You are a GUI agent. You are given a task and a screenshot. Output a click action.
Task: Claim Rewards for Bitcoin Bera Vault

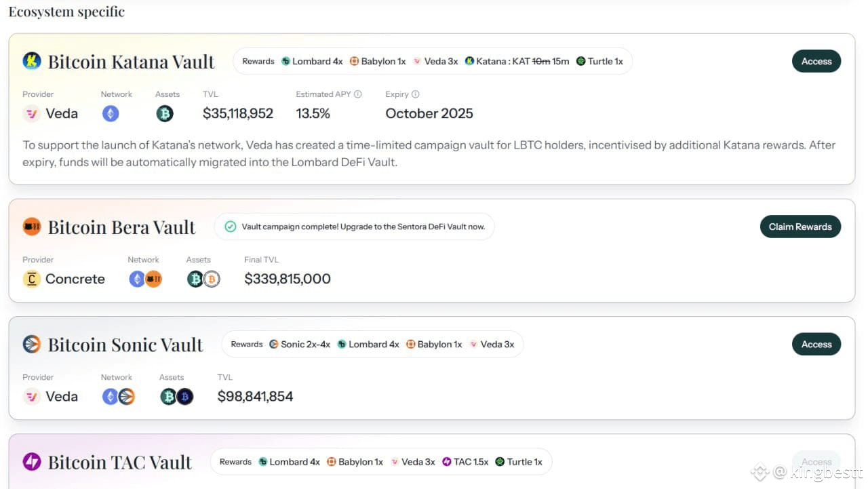coord(800,227)
